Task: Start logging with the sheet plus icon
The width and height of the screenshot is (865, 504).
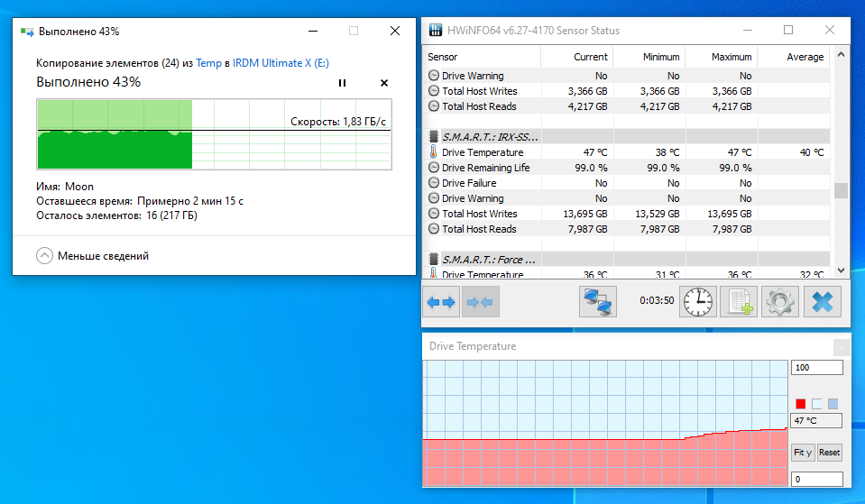Action: tap(739, 302)
